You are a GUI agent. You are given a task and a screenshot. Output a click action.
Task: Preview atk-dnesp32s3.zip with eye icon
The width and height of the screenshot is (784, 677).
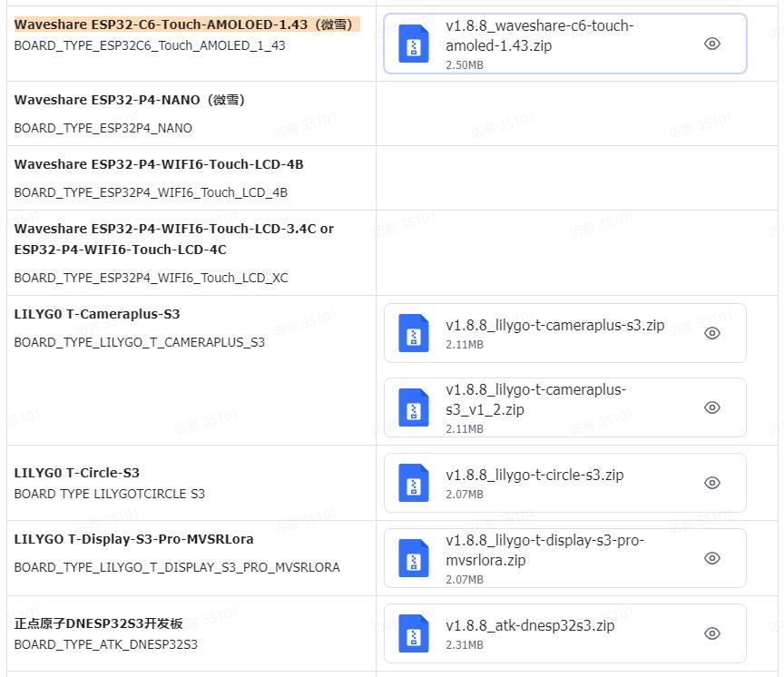(x=712, y=633)
